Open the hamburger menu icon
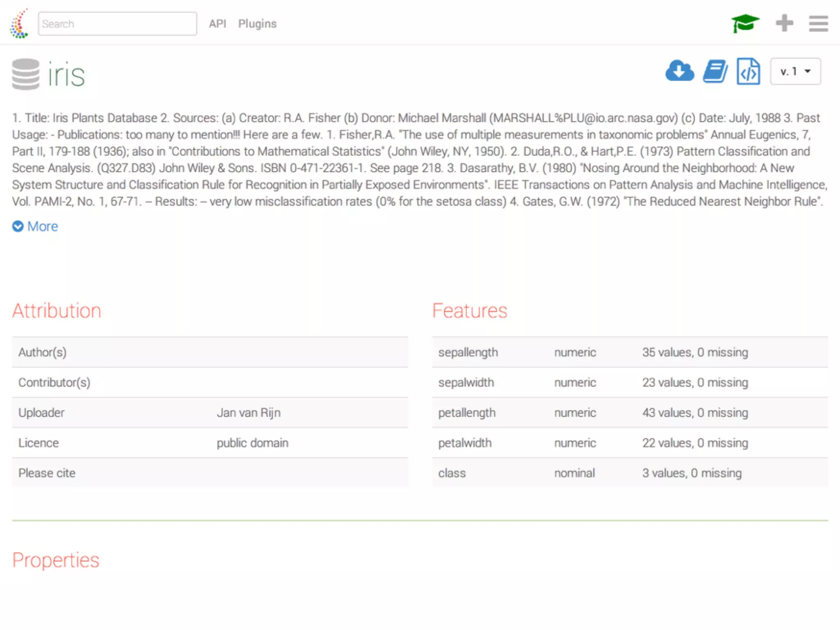Screen dimensions: 840x630 pos(818,23)
